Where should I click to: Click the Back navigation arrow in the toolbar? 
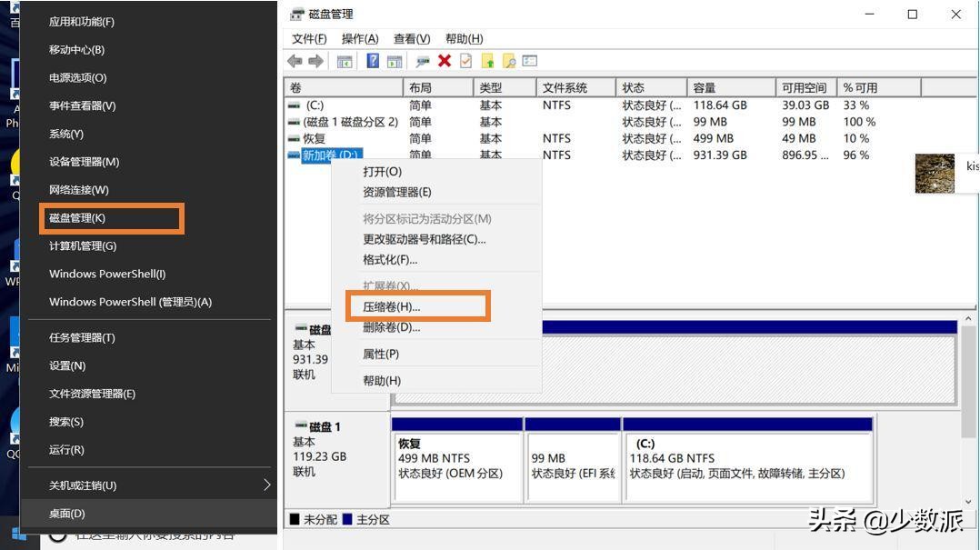coord(295,61)
